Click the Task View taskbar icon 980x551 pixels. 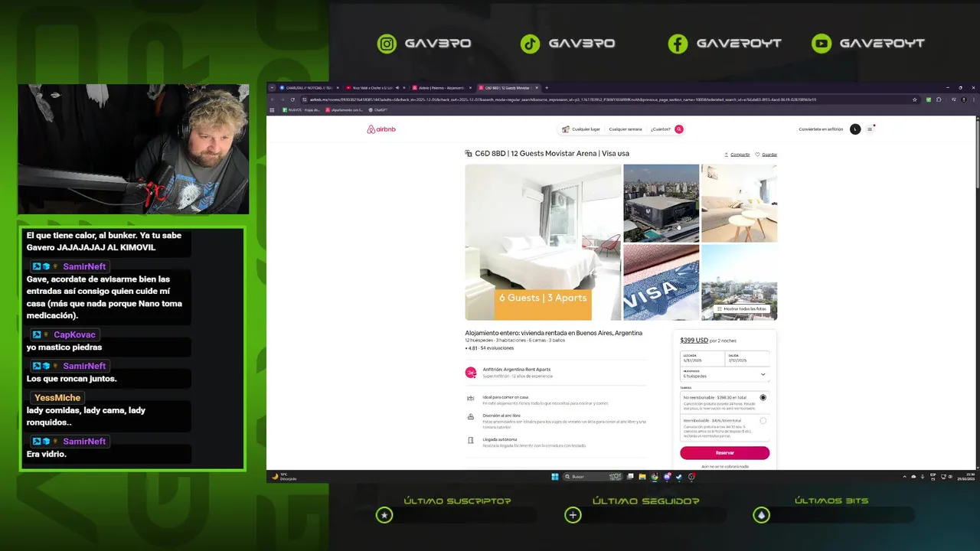630,477
